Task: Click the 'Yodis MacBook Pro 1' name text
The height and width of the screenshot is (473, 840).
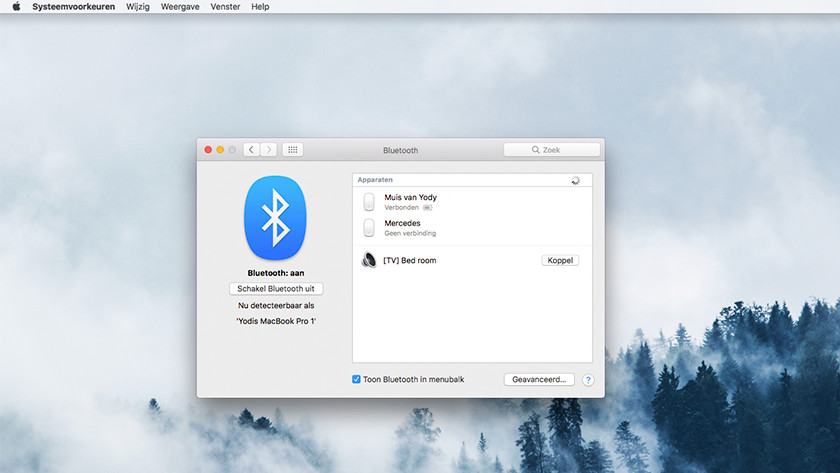Action: 276,321
